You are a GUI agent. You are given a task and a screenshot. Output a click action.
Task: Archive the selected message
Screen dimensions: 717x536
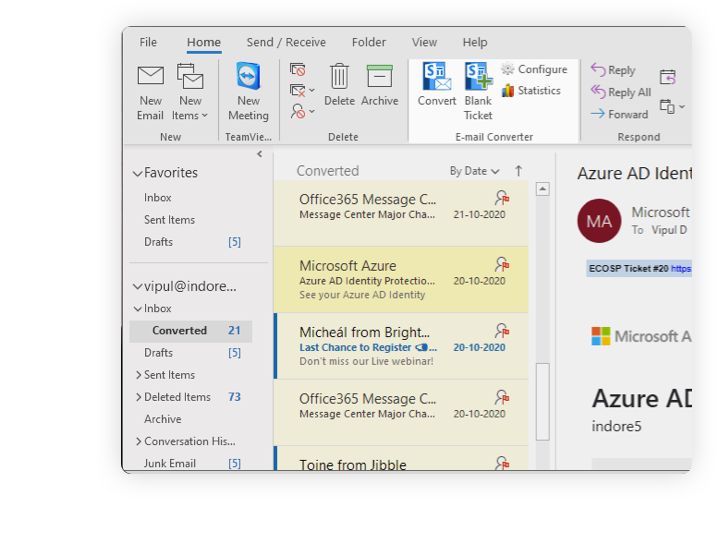click(x=380, y=85)
